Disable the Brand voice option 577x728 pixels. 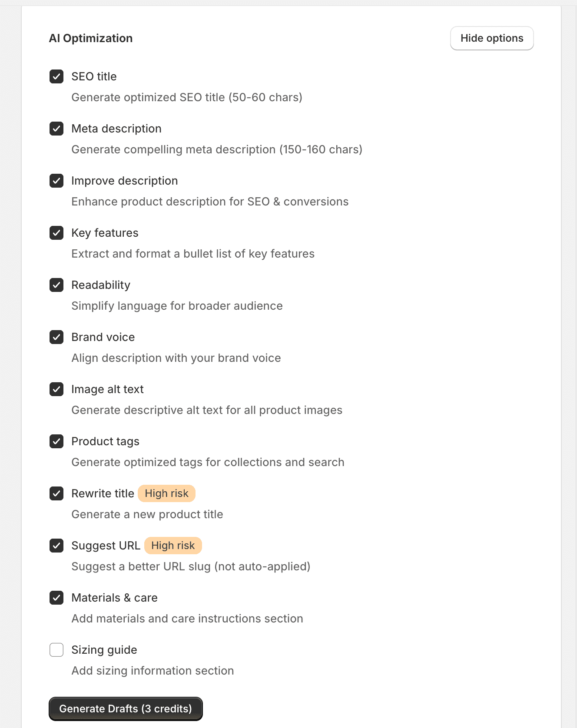pyautogui.click(x=56, y=337)
